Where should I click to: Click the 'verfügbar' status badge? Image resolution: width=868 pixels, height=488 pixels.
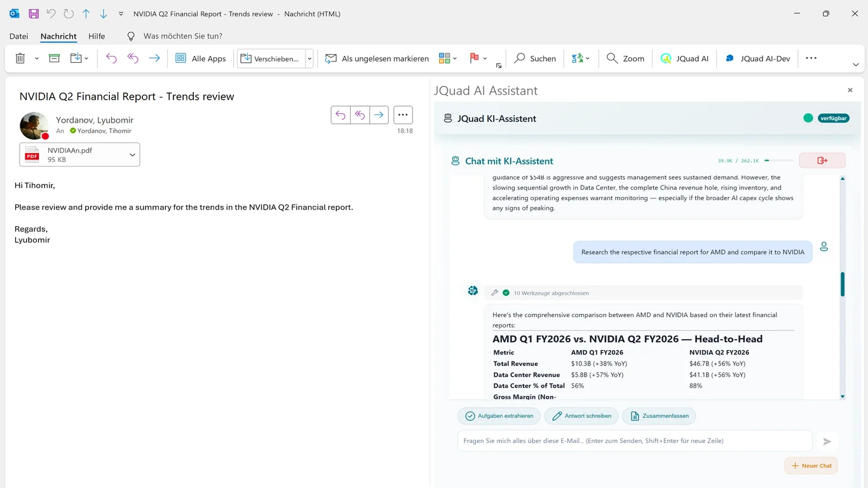coord(834,118)
